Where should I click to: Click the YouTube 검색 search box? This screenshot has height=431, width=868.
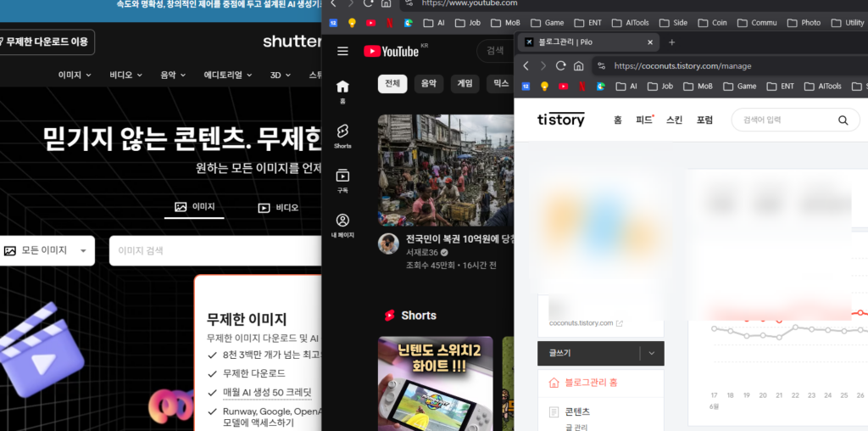pyautogui.click(x=495, y=51)
